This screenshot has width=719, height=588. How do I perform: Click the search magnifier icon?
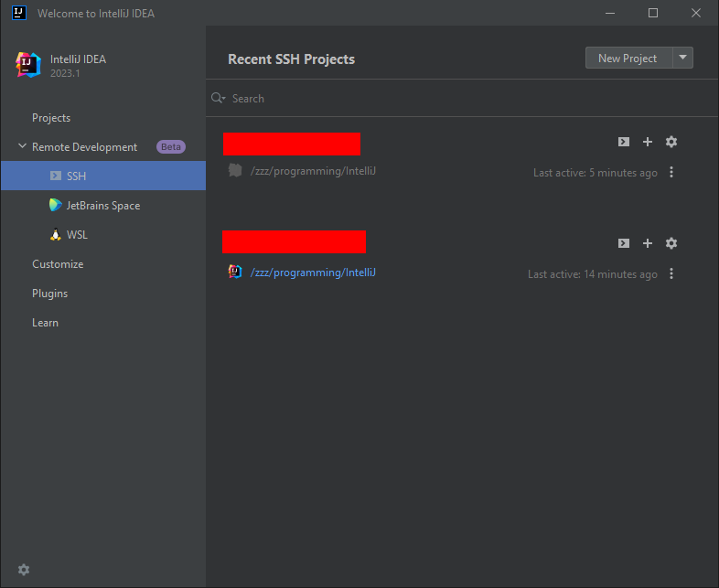click(218, 98)
